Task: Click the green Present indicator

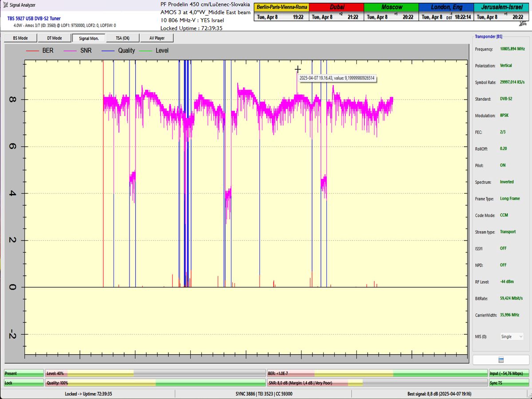Action: pyautogui.click(x=24, y=374)
